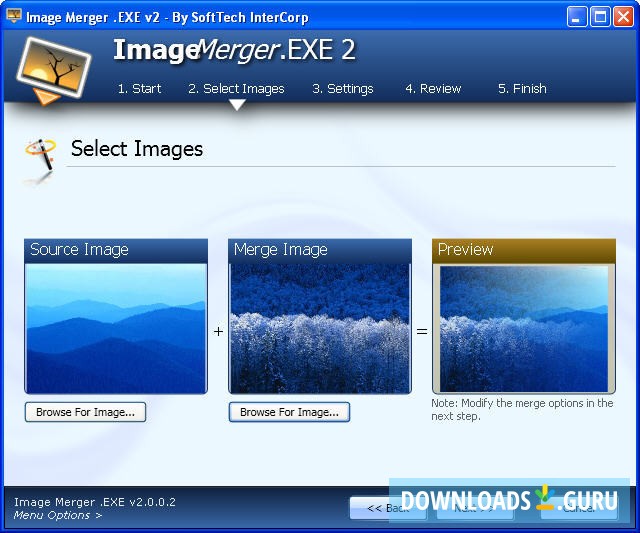Jump to the 3. Settings step
Screen dimensions: 640x533
(x=343, y=89)
